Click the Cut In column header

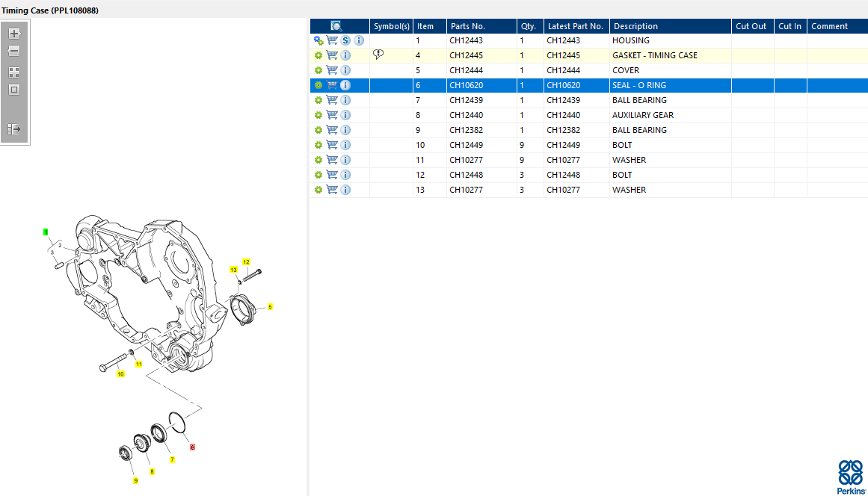790,26
